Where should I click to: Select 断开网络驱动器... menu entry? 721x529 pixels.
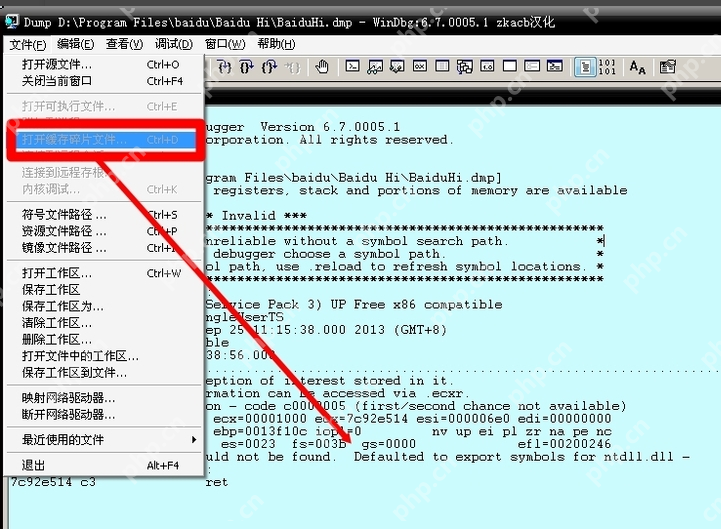(104, 414)
